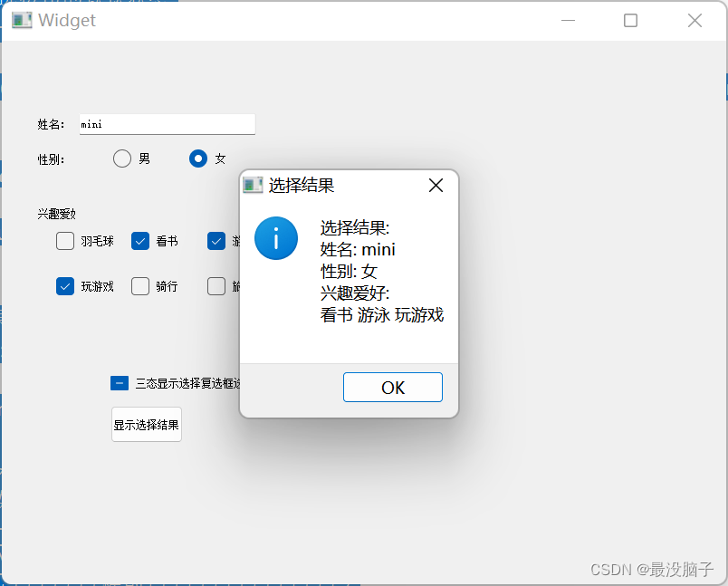Select the 男 radio button
This screenshot has width=728, height=586.
(x=122, y=159)
